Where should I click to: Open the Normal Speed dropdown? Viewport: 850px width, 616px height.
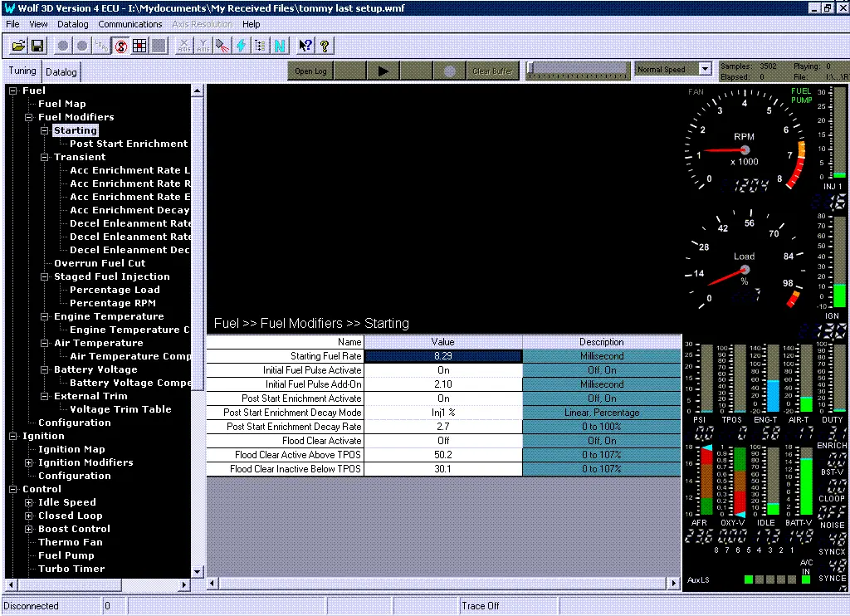705,70
